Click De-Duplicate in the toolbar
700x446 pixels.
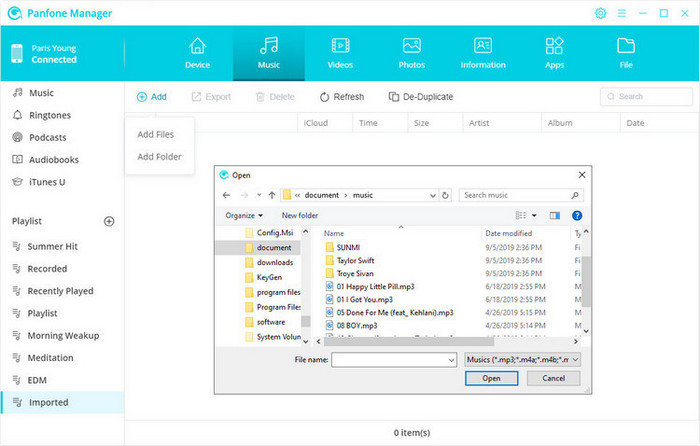(421, 97)
